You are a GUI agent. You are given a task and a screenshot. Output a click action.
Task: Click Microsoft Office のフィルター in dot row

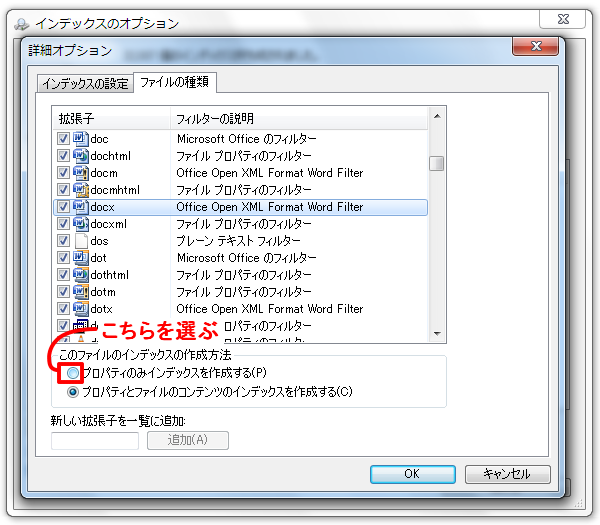pyautogui.click(x=246, y=258)
